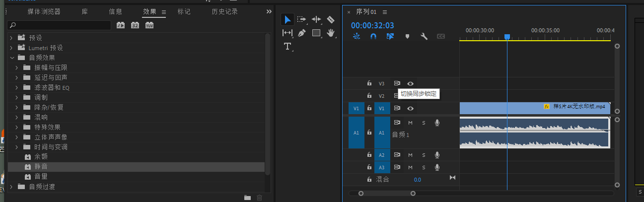Screen dimensions: 644x202
Task: Add a marker in the timeline
Action: [407, 36]
